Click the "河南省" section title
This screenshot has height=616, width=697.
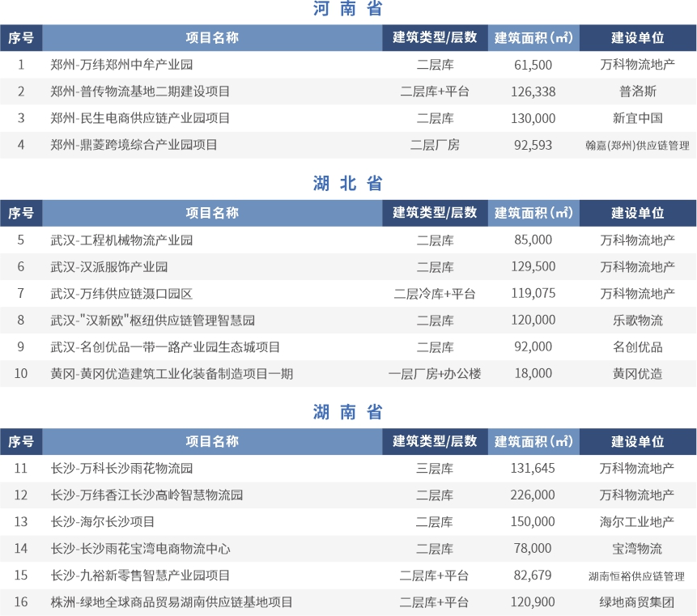pyautogui.click(x=347, y=8)
